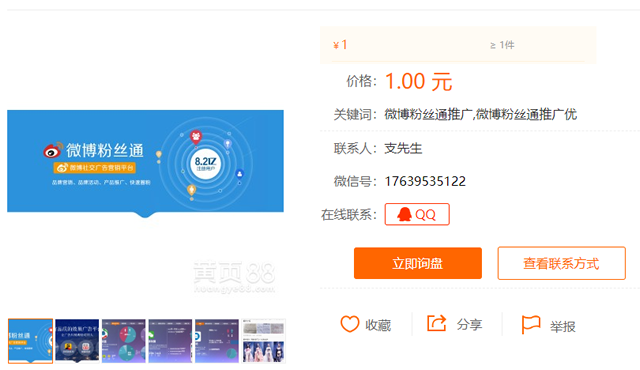Click the heart favorite icon
The height and width of the screenshot is (370, 640).
pos(350,324)
